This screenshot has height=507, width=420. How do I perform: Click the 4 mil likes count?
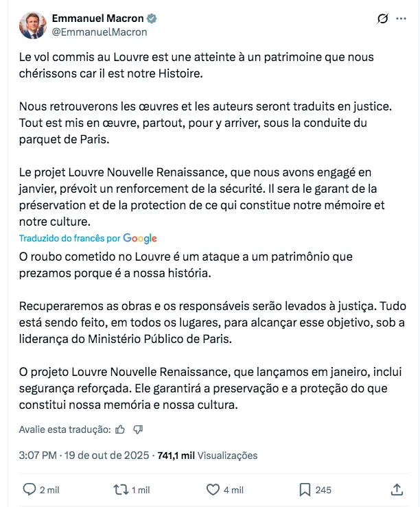[233, 490]
